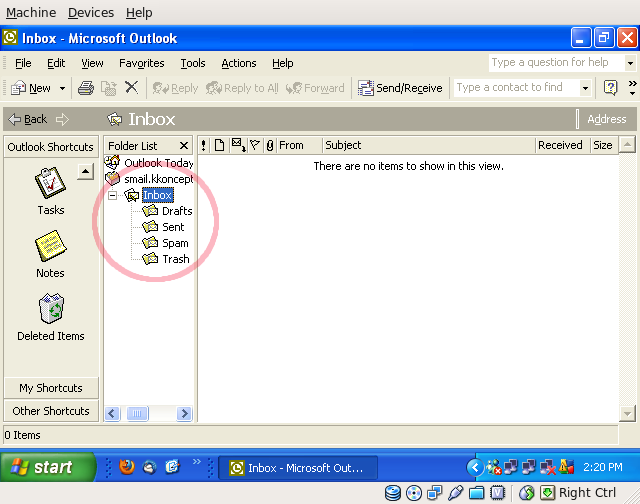Close the Folder List pane
The image size is (640, 504).
(184, 146)
